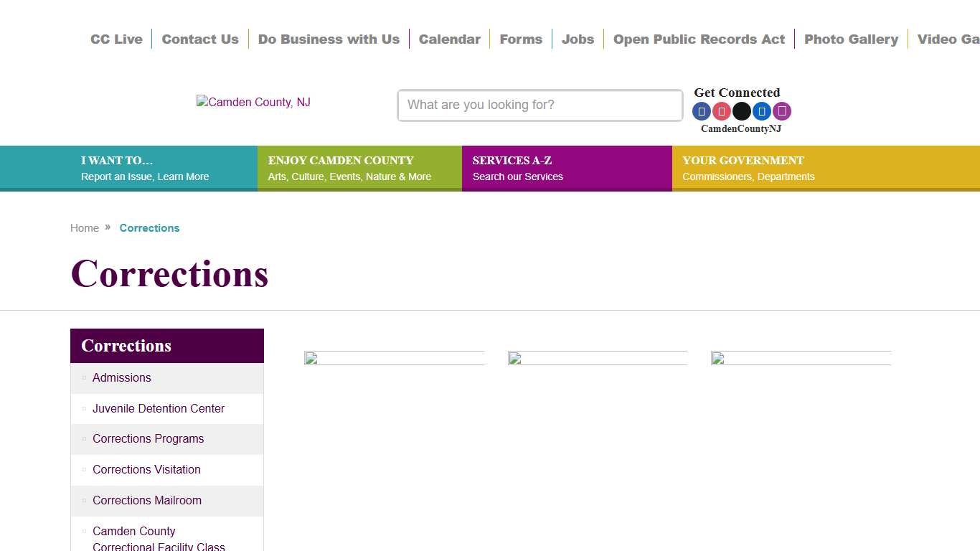Image resolution: width=980 pixels, height=551 pixels.
Task: Click the black circular social icon
Action: (741, 111)
